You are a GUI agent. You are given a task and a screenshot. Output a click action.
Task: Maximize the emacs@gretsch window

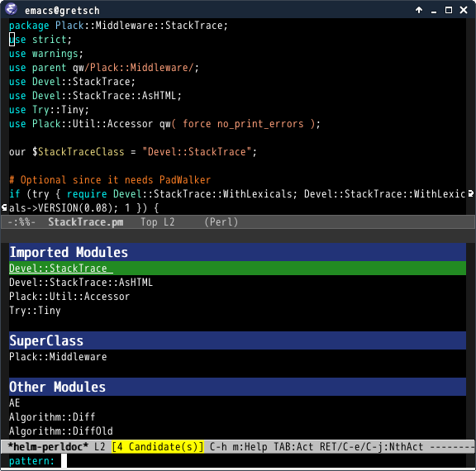(449, 10)
